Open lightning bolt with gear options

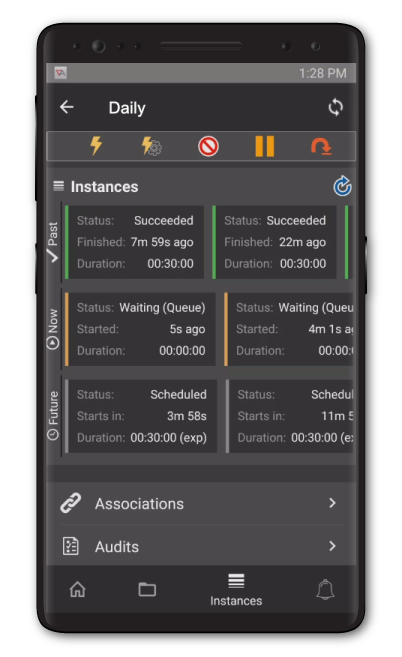(151, 146)
